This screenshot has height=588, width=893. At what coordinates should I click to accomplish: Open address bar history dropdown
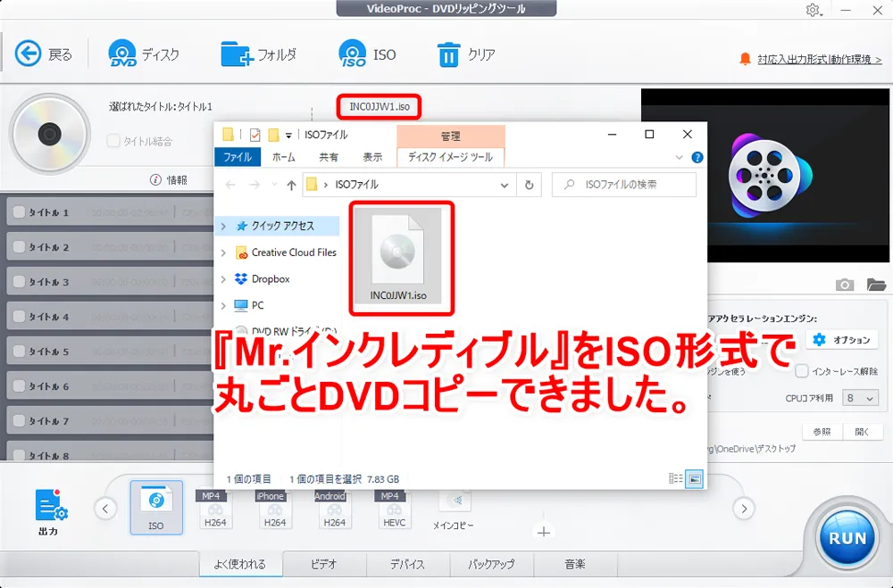point(504,185)
